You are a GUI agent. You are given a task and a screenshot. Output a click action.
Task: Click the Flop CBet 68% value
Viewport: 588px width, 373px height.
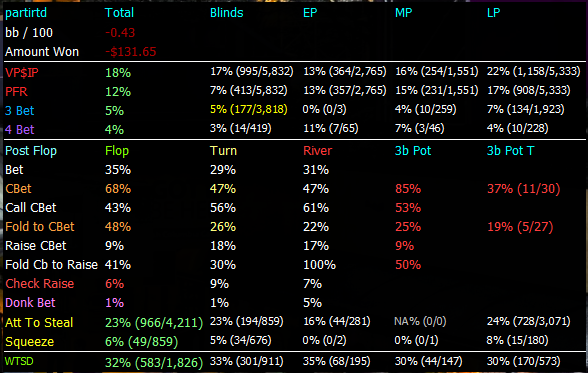[x=118, y=189]
